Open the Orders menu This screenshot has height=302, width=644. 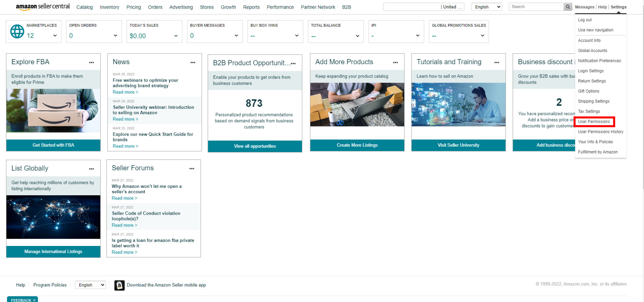click(155, 7)
